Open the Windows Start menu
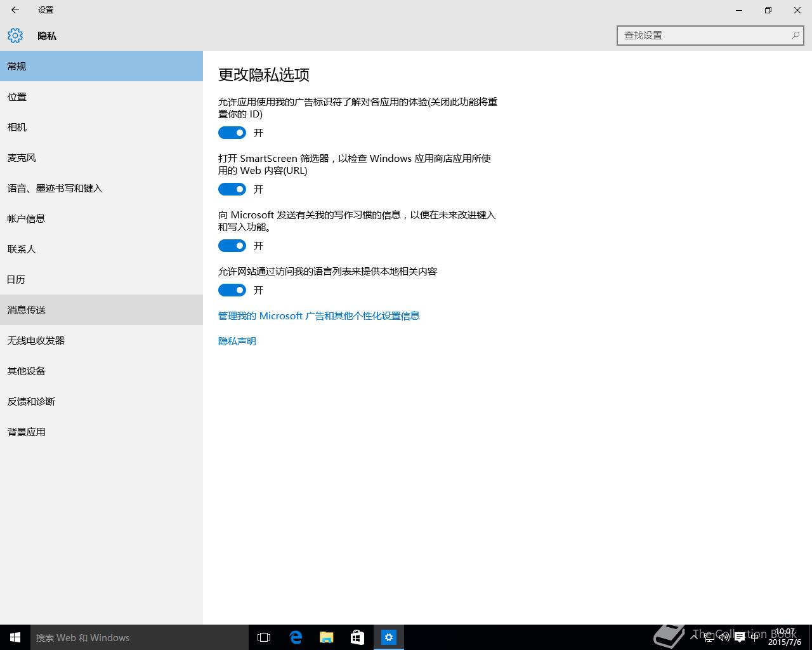This screenshot has width=812, height=650. [15, 637]
